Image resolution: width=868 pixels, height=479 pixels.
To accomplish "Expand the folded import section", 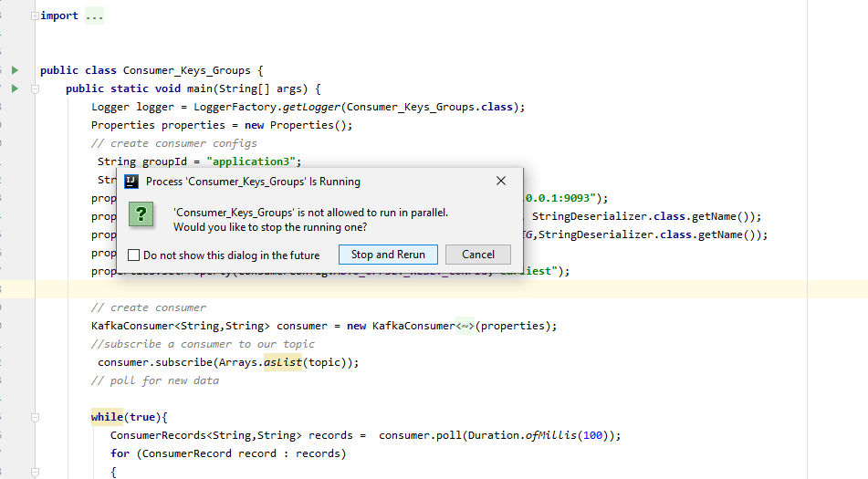I will pyautogui.click(x=35, y=16).
